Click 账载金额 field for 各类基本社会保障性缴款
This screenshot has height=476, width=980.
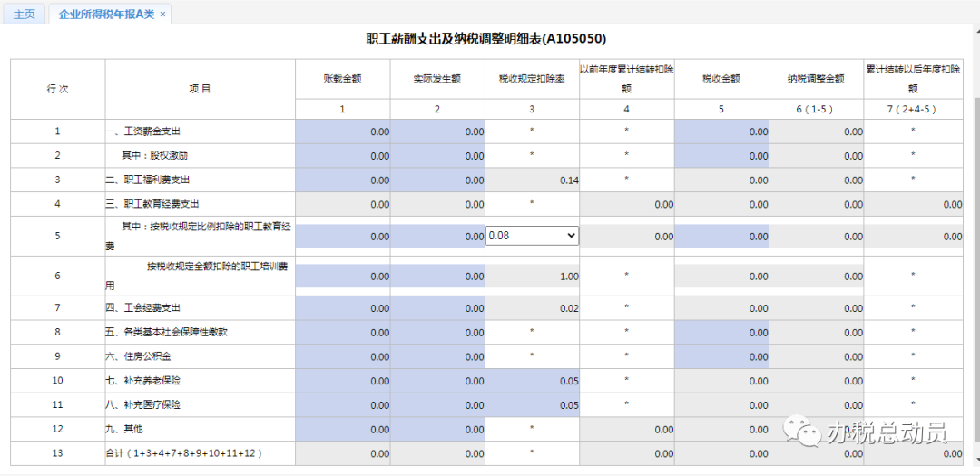342,333
